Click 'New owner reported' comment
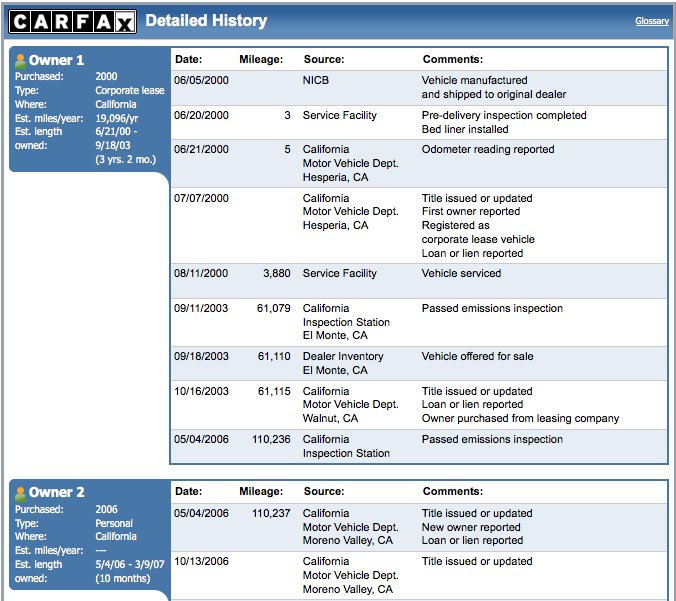This screenshot has height=601, width=676. click(471, 527)
